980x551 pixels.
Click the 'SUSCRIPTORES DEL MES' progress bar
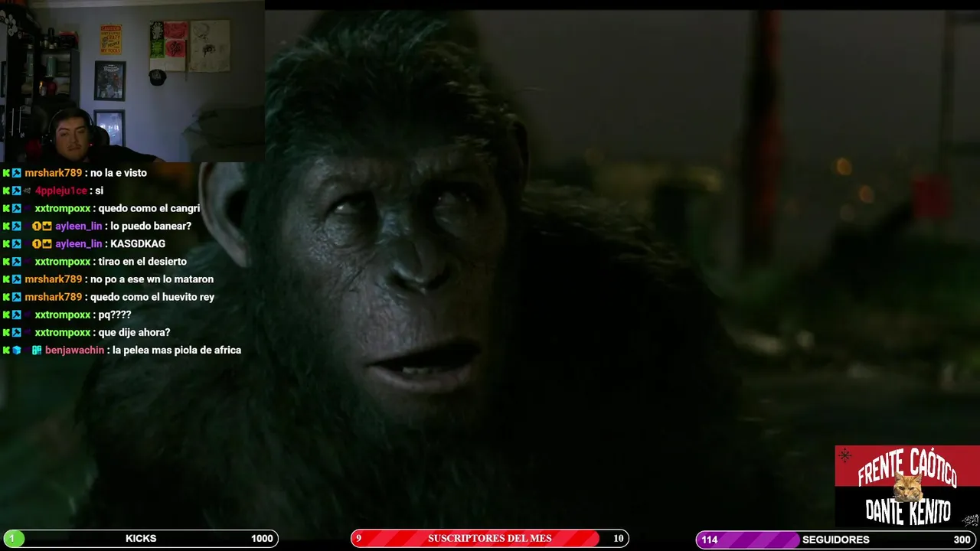[490, 539]
